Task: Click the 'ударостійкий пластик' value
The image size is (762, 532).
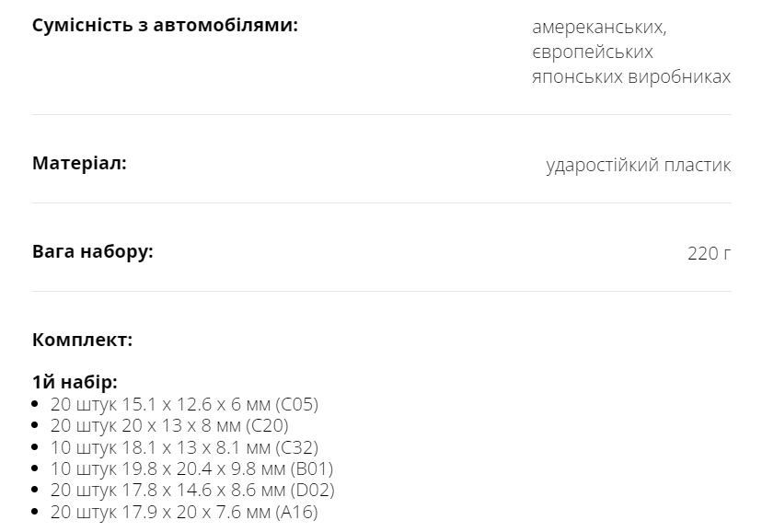Action: tap(639, 166)
